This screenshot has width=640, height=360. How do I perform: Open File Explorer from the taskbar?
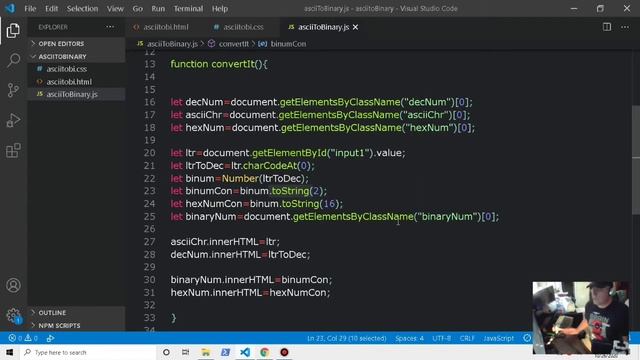pyautogui.click(x=205, y=352)
